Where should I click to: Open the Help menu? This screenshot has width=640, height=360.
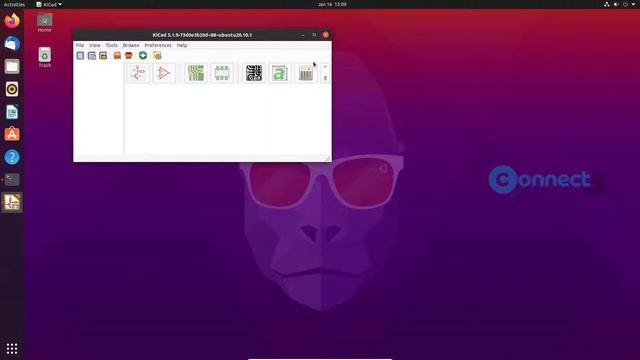[182, 45]
